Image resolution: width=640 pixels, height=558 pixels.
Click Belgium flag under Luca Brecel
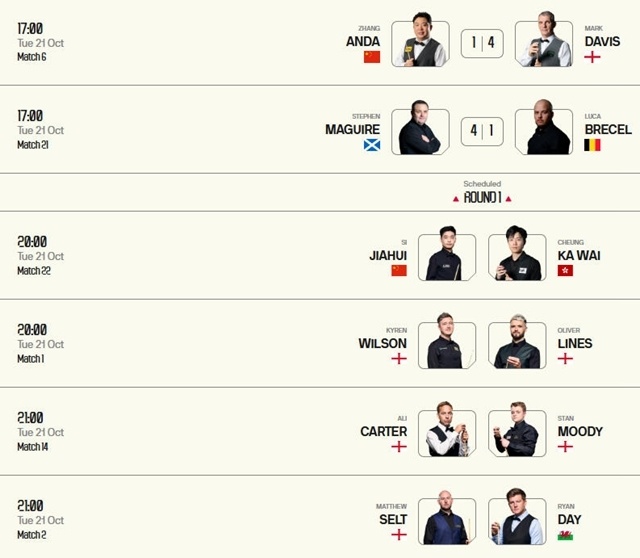pos(592,145)
